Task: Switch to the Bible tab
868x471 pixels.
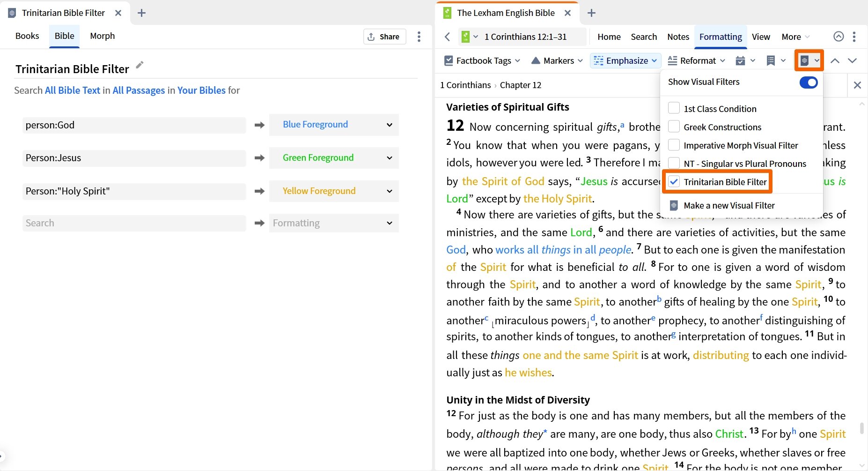Action: [x=65, y=36]
